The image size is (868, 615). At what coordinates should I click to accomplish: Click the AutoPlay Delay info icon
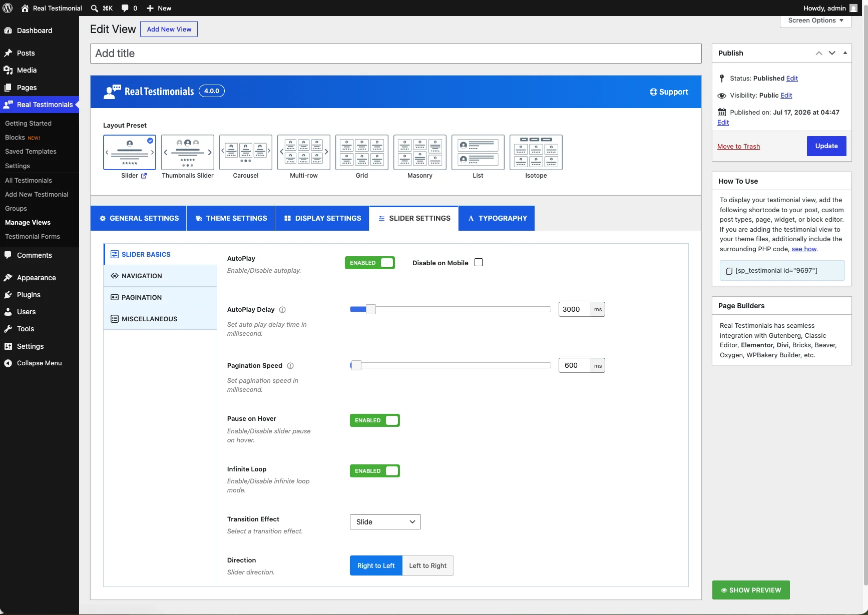282,310
